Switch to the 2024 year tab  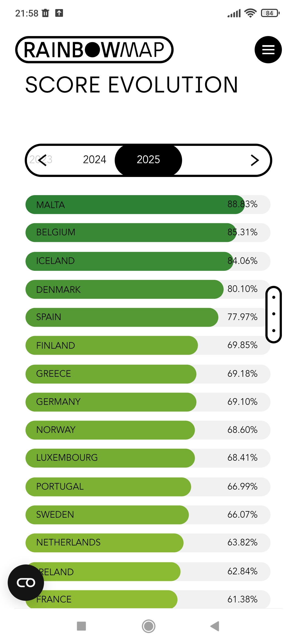point(94,160)
